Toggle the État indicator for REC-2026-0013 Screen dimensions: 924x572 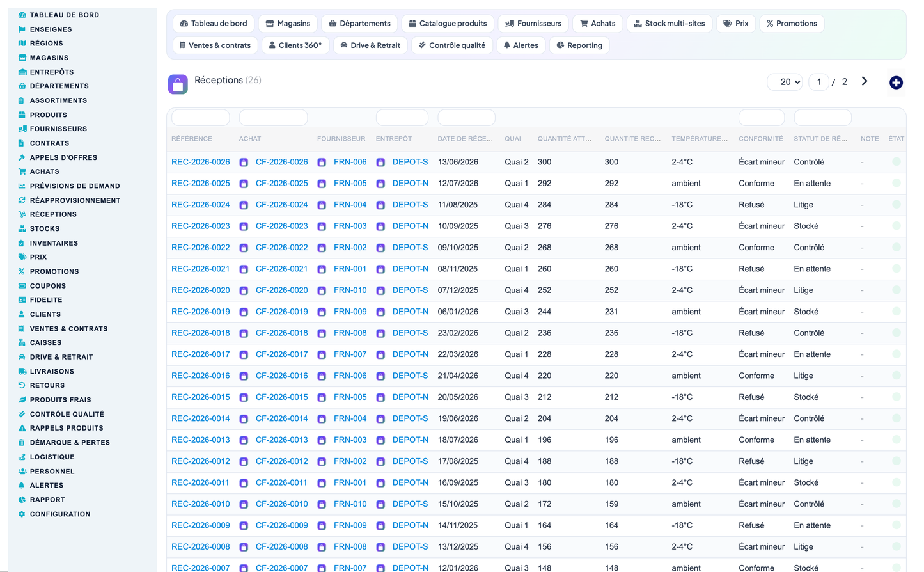click(897, 440)
